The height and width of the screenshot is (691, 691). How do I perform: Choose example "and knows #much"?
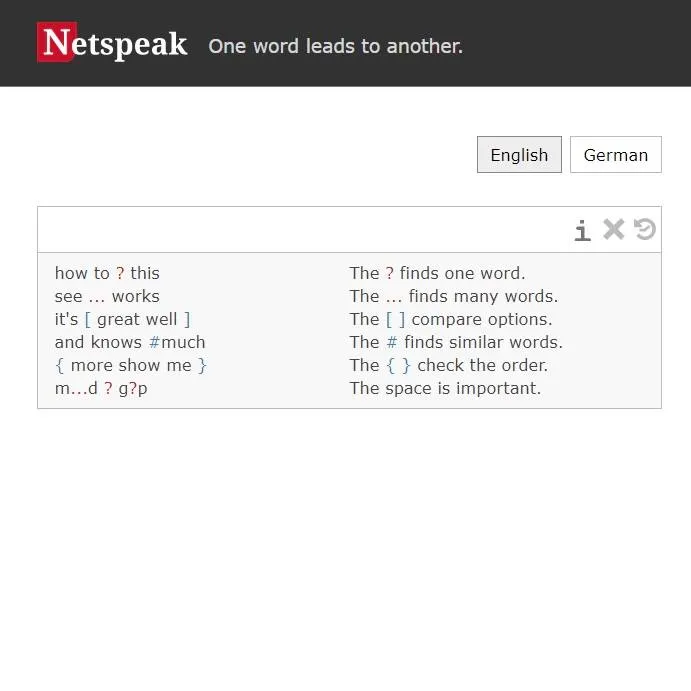pyautogui.click(x=130, y=342)
